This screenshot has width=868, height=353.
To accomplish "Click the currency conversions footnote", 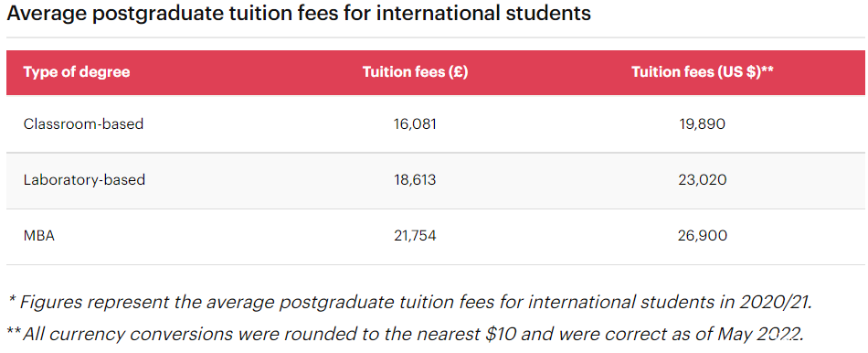I will tap(405, 334).
